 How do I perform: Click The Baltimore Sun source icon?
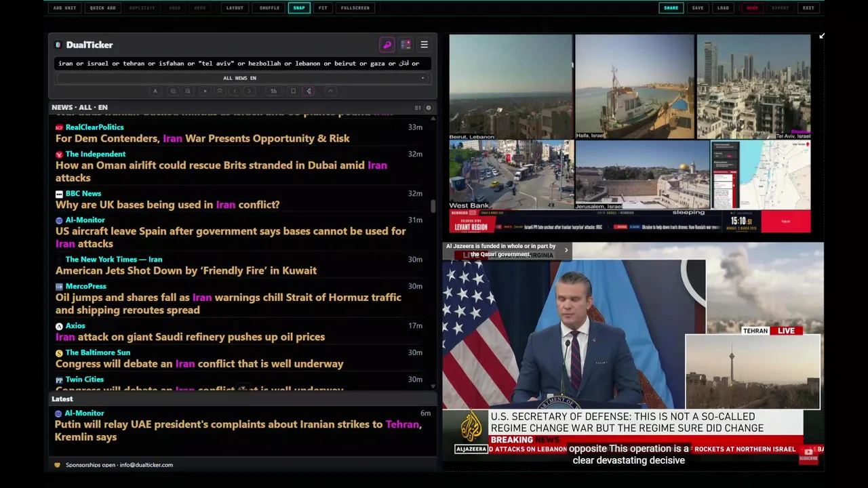pyautogui.click(x=59, y=353)
